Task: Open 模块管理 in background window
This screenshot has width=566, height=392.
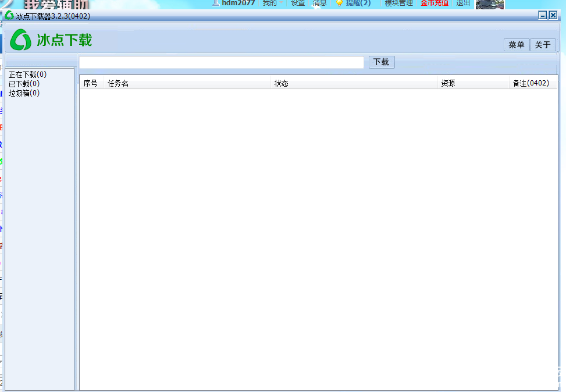Action: (398, 3)
